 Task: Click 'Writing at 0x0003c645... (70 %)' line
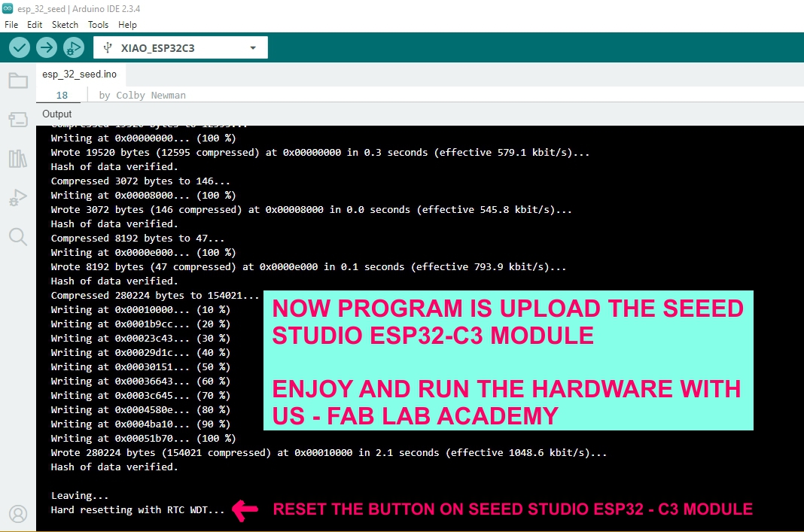click(x=141, y=395)
